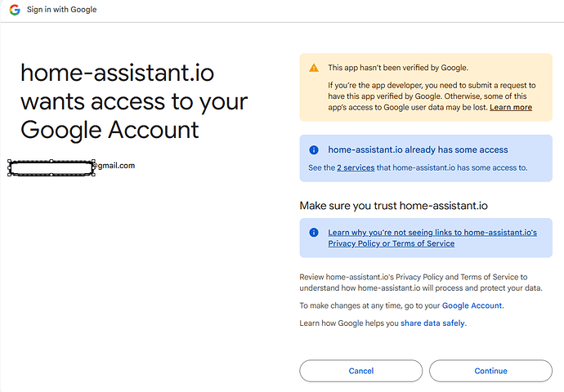Click the 'wants access to your Google Account' heading
This screenshot has height=392, width=564.
pyautogui.click(x=133, y=102)
